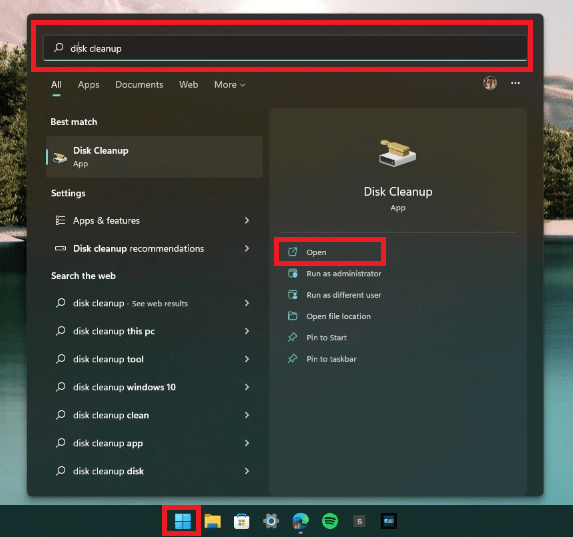Switch to the Web tab

pos(189,85)
